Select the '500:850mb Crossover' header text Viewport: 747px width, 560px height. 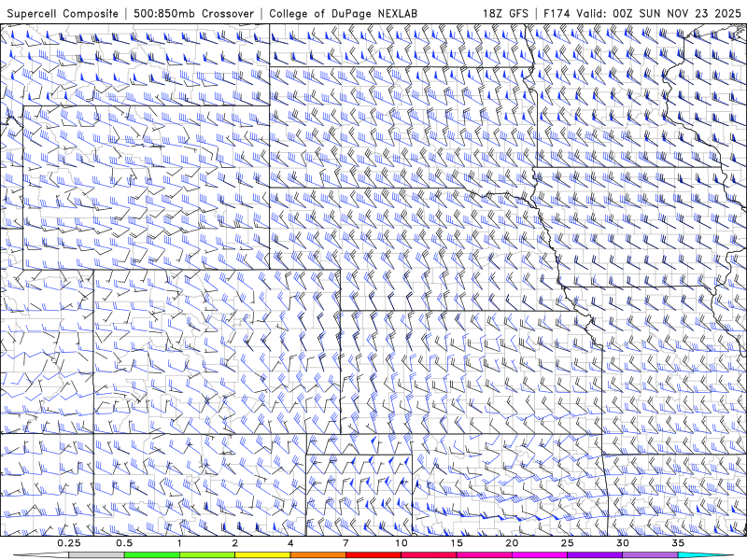tap(194, 13)
